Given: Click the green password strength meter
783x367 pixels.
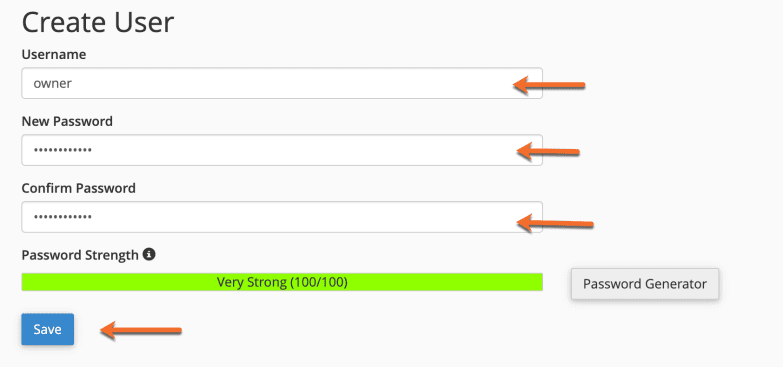Looking at the screenshot, I should [x=282, y=282].
